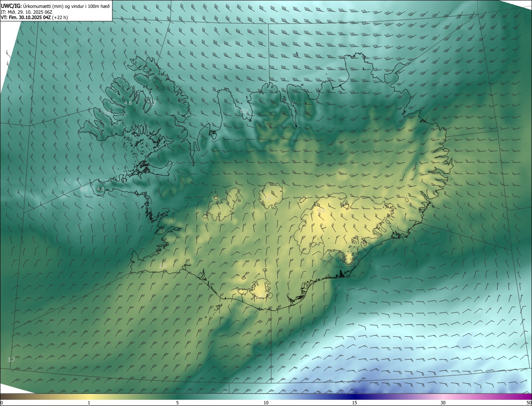This screenshot has height=406, width=532.
Task: Click the 7.7 value label on the map
Action: [152, 103]
